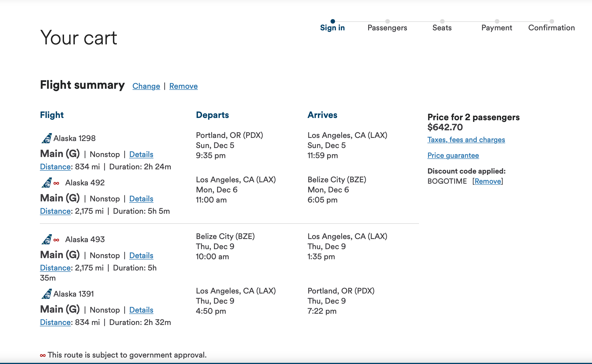Click Remove link next to Flight summary
This screenshot has height=364, width=592.
click(x=183, y=86)
